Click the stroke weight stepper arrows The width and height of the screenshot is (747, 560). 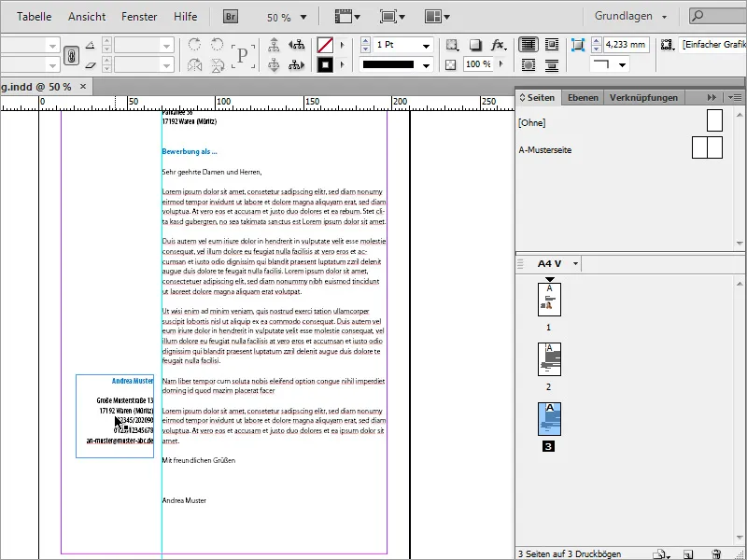click(x=365, y=45)
